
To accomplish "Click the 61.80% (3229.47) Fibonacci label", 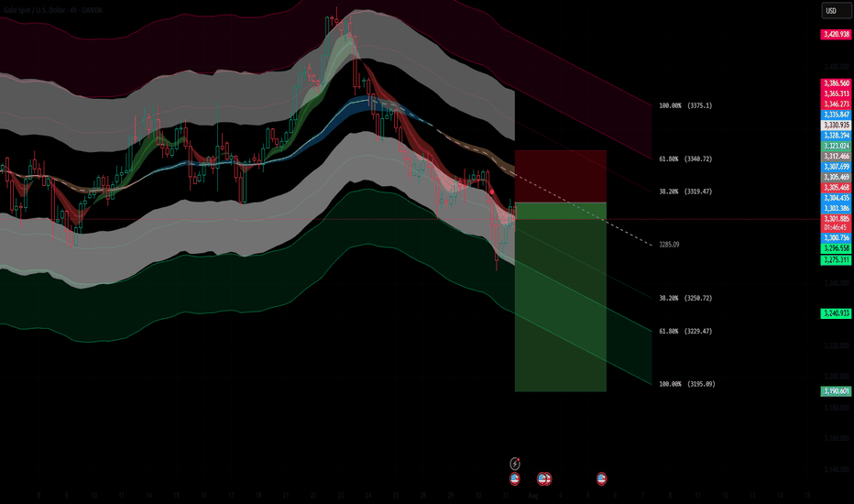I will pos(685,332).
